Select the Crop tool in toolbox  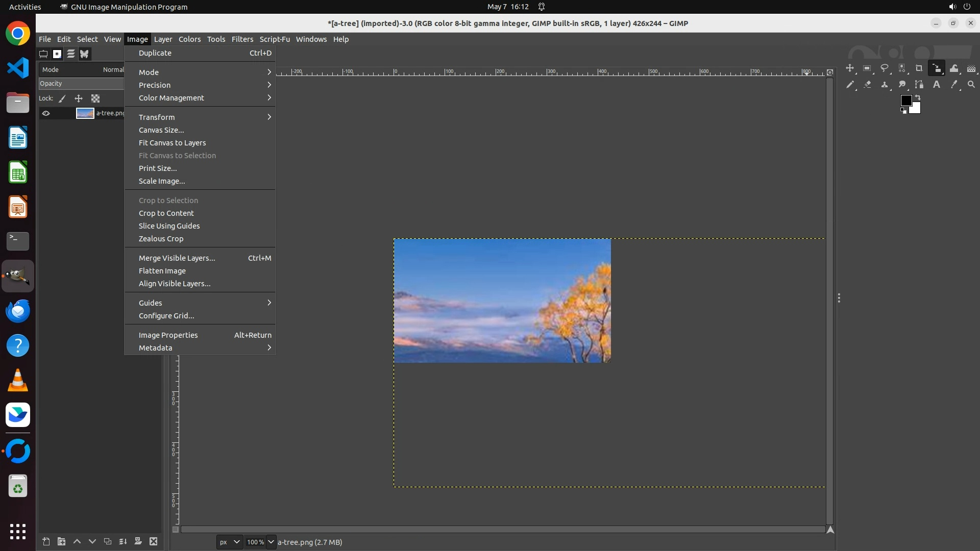point(919,68)
